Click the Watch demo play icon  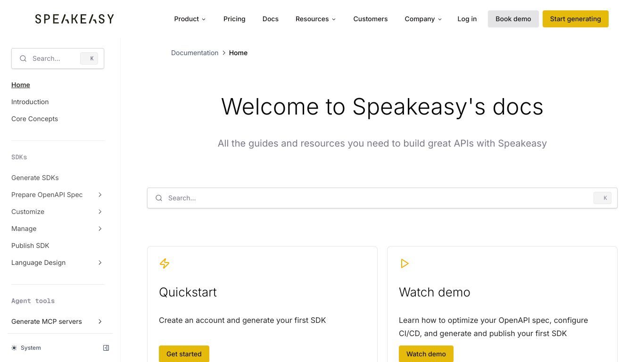405,263
